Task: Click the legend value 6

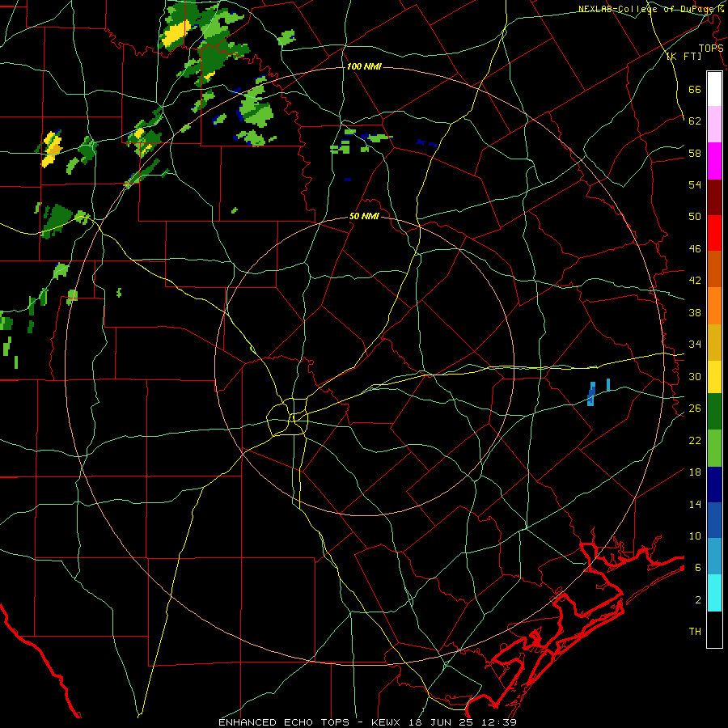Action: [x=698, y=568]
